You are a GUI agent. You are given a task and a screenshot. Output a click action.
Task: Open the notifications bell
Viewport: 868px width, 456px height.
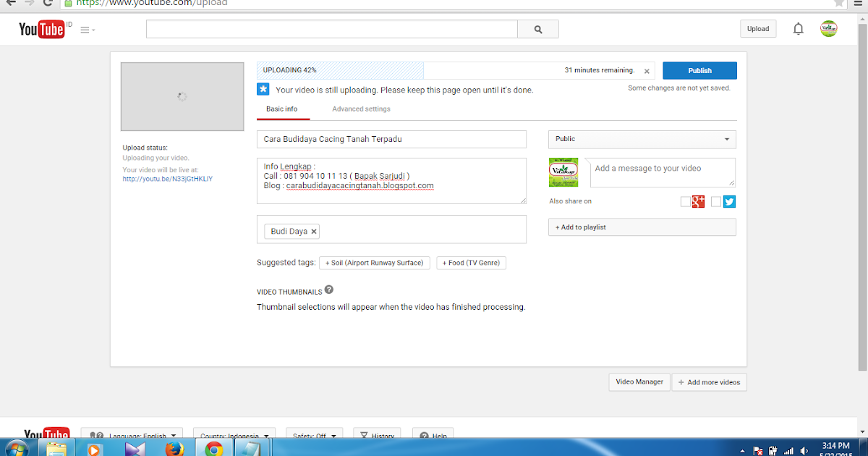[x=799, y=29]
